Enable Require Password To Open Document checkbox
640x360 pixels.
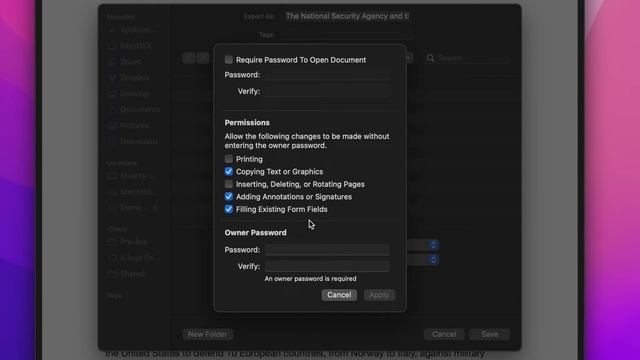pos(229,60)
